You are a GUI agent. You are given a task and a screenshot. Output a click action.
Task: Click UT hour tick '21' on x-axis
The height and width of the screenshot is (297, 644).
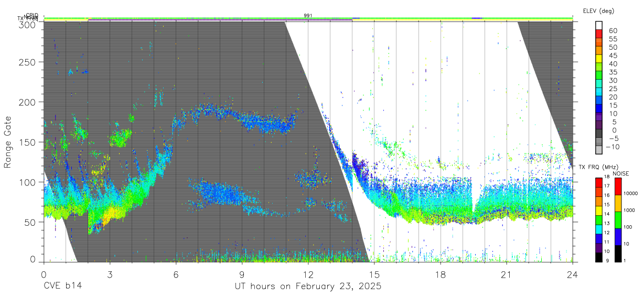point(507,274)
